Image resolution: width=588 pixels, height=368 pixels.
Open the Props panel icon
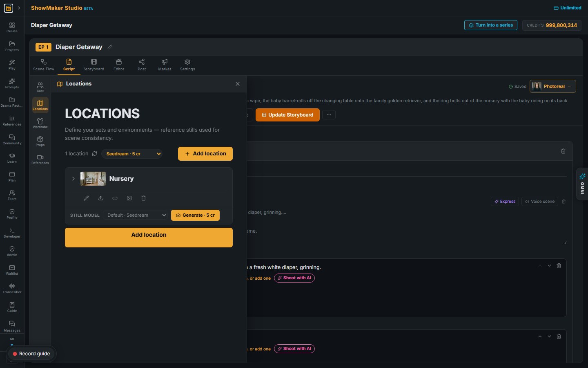pos(40,141)
